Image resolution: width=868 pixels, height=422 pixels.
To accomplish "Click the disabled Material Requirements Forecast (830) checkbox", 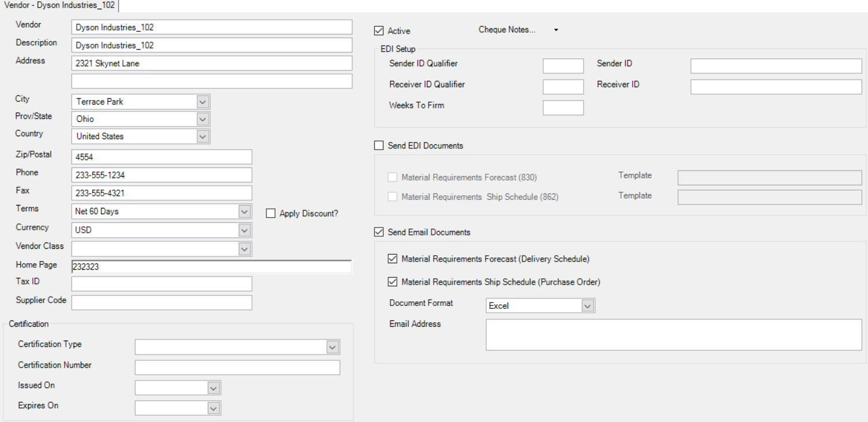I will (x=393, y=177).
